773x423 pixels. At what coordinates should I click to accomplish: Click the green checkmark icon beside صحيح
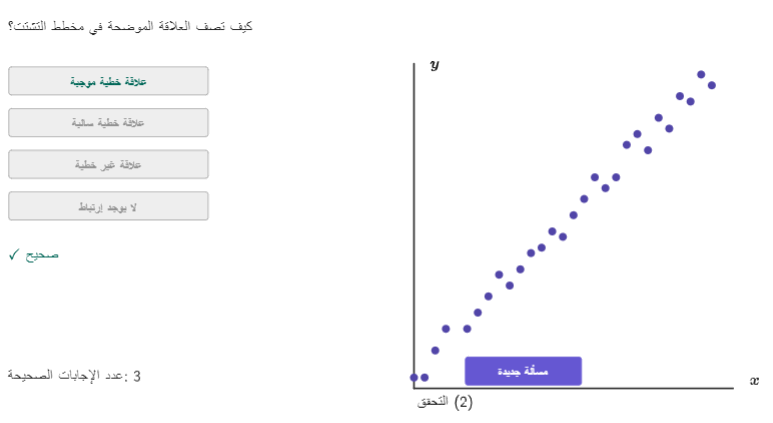(14, 254)
